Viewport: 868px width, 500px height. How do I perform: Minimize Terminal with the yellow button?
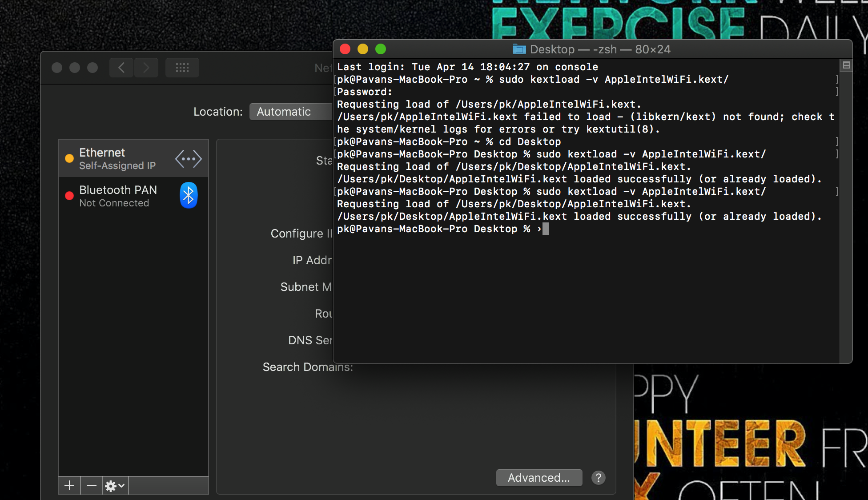click(x=363, y=49)
